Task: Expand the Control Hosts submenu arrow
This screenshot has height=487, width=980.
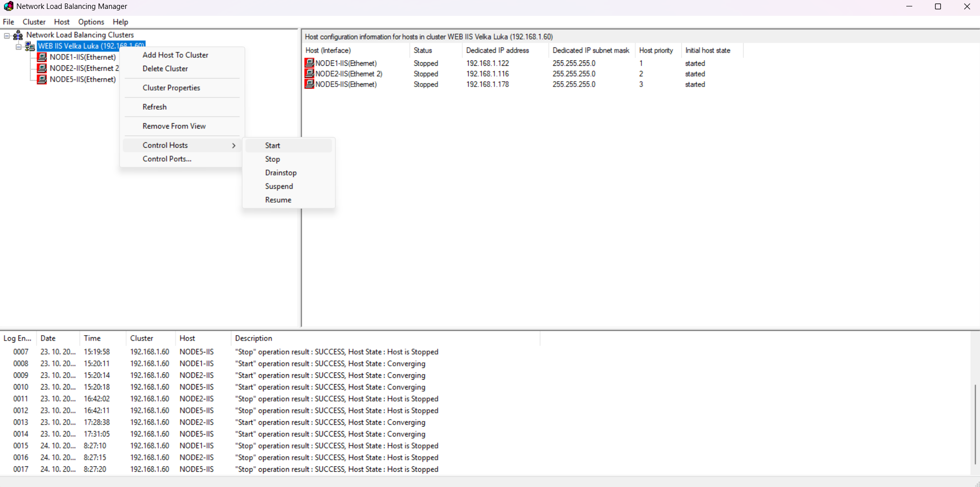Action: [x=234, y=145]
